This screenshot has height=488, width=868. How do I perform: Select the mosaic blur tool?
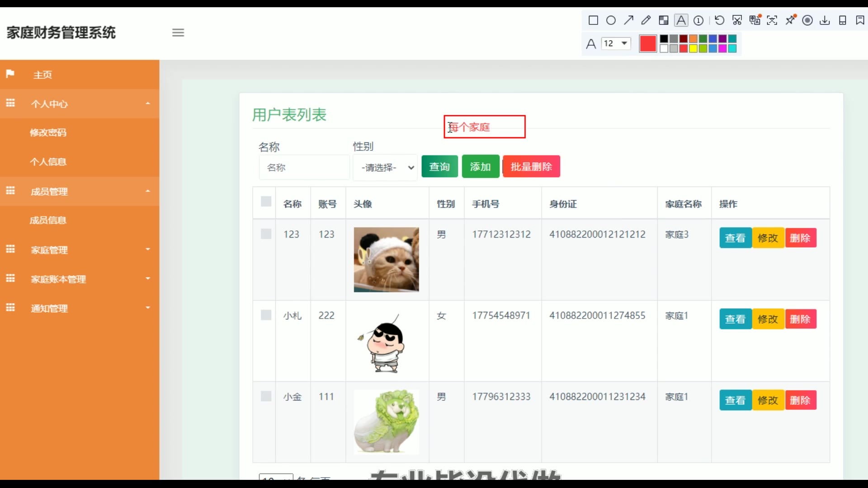[664, 20]
